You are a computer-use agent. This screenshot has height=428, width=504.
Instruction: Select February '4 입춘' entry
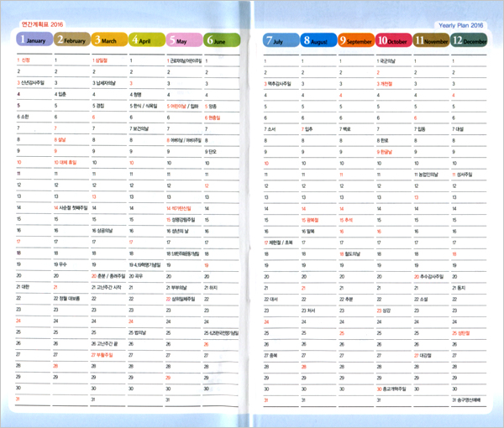pos(60,94)
